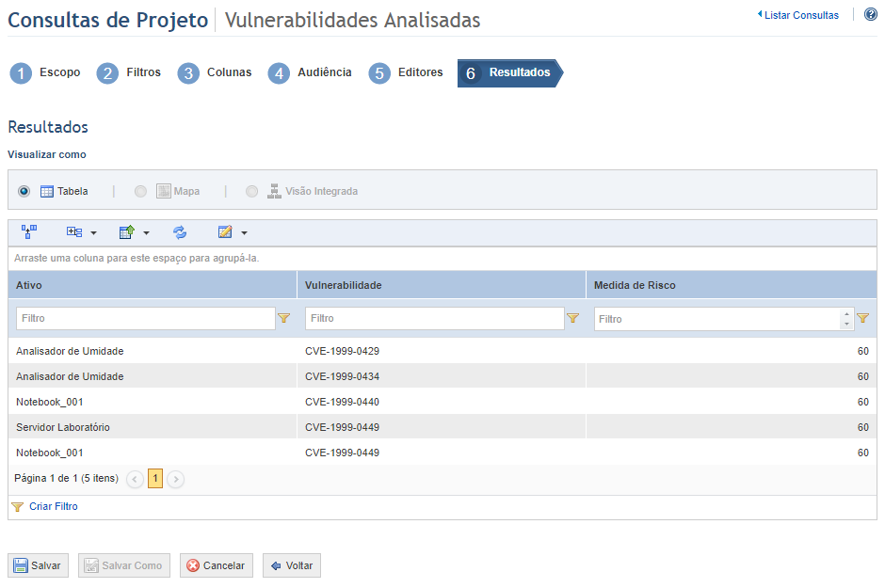Select page 1 in the pager
This screenshot has height=588, width=885.
(x=155, y=478)
